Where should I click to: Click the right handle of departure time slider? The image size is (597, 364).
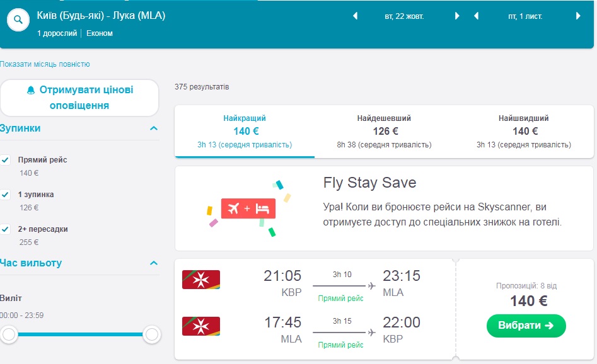click(x=151, y=334)
